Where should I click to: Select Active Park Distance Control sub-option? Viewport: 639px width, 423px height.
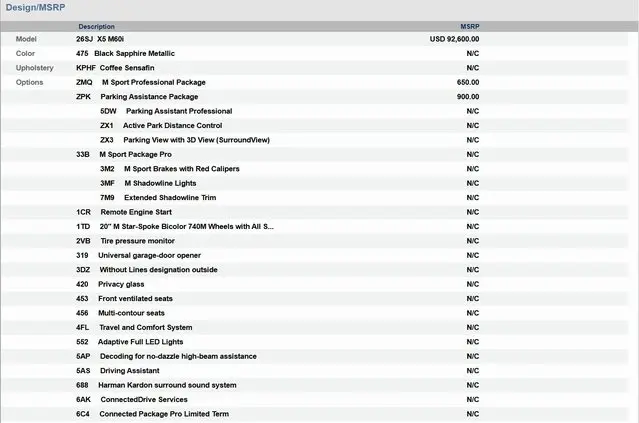172,126
